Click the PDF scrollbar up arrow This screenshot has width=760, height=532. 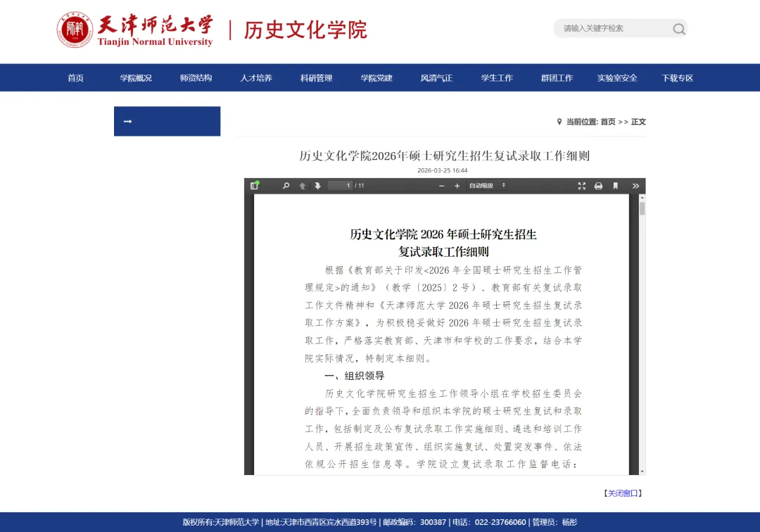(642, 198)
